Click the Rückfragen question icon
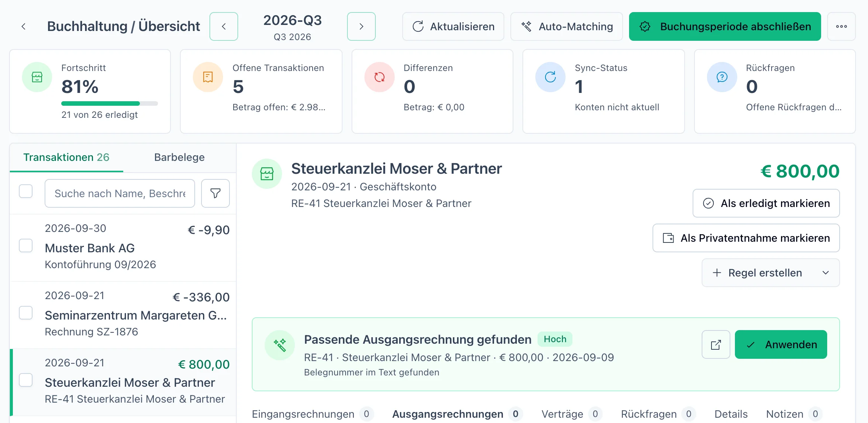Viewport: 868px width, 423px height. pyautogui.click(x=722, y=77)
